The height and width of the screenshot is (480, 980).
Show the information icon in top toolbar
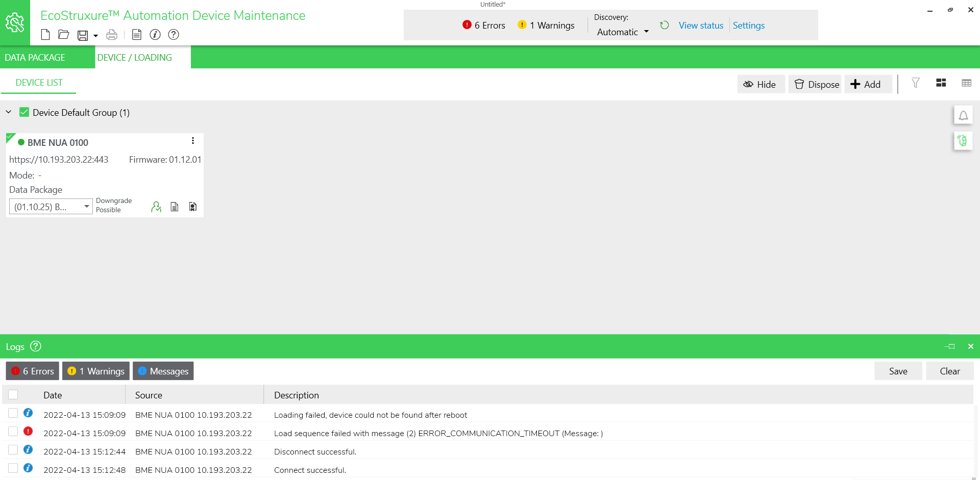pos(155,35)
